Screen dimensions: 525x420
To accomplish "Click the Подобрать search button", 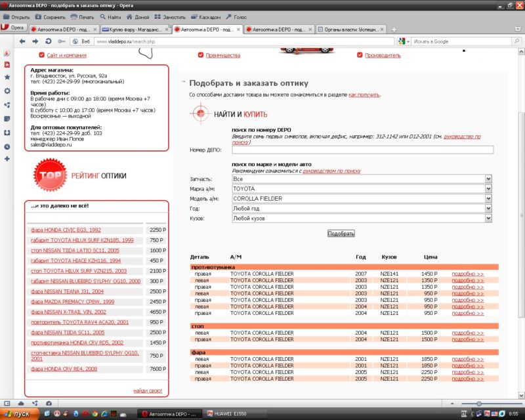I will (341, 234).
